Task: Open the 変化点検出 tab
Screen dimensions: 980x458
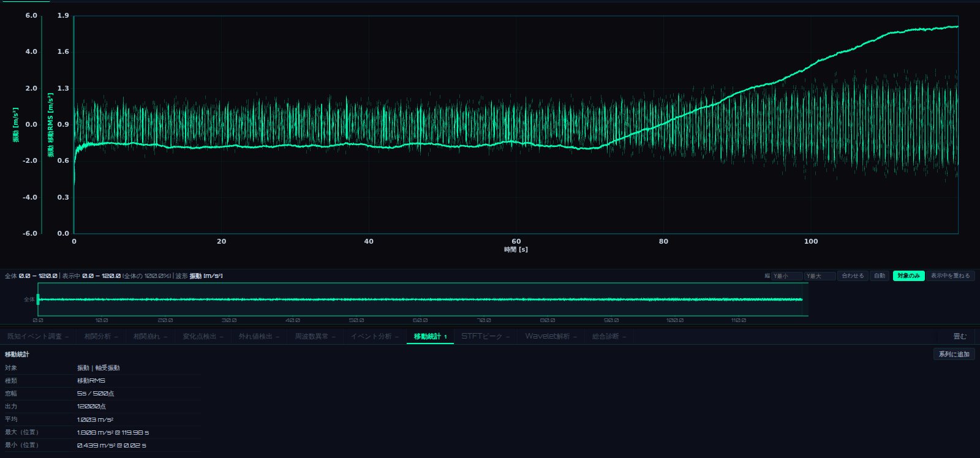Action: pos(203,337)
